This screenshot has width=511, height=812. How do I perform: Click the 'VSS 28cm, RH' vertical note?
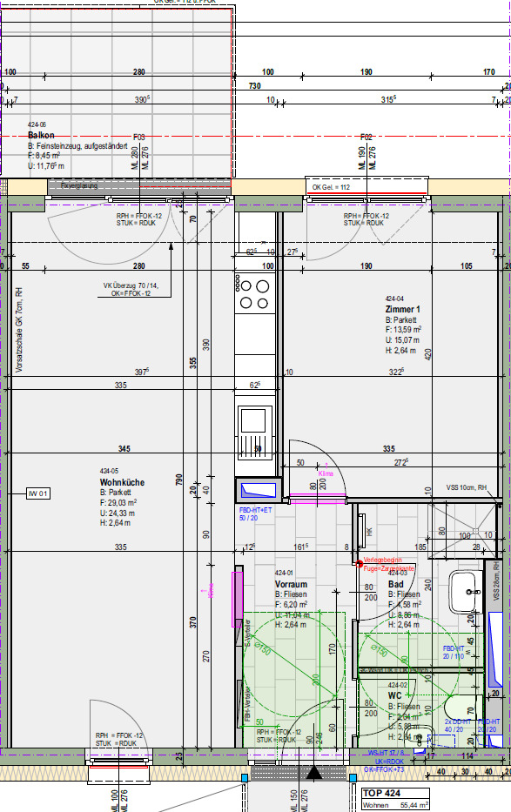pyautogui.click(x=495, y=581)
